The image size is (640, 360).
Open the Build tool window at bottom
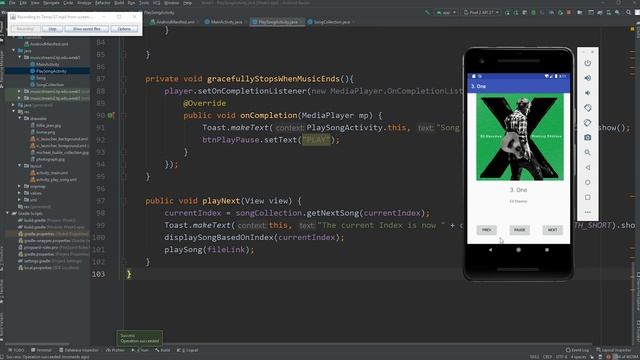click(162, 350)
